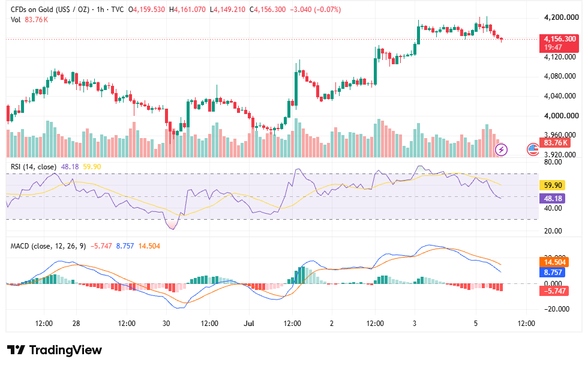Click the red -5.747 histogram value label
The image size is (588, 368).
pos(554,291)
